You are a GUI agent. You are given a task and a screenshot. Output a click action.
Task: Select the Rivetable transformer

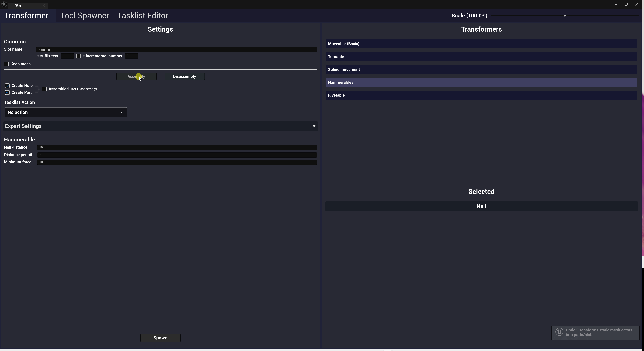(481, 95)
